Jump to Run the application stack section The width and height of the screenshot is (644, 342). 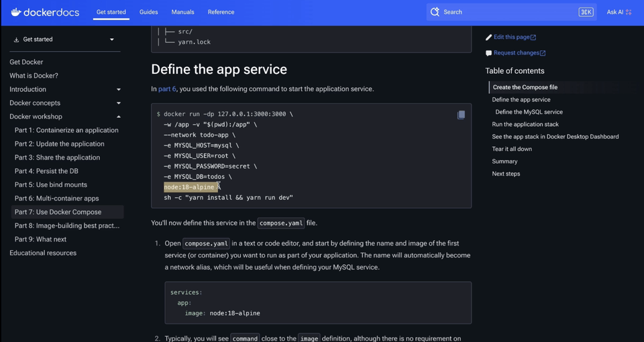tap(525, 124)
